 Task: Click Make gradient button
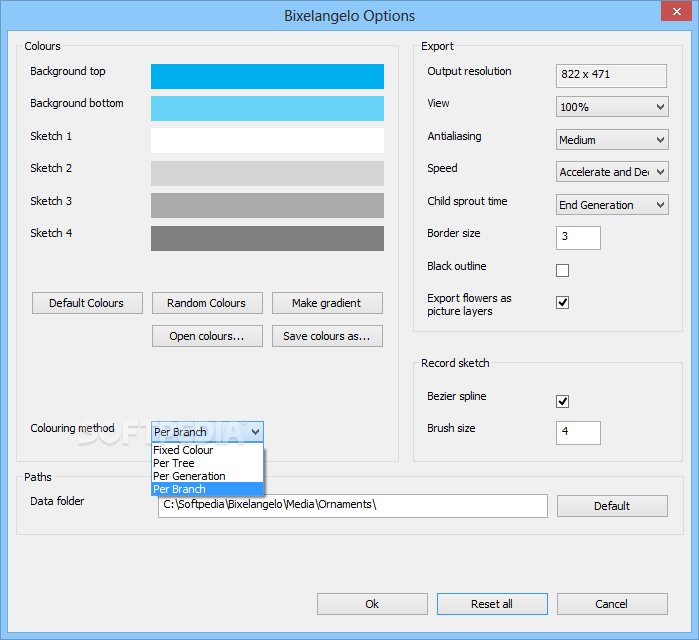[x=327, y=303]
